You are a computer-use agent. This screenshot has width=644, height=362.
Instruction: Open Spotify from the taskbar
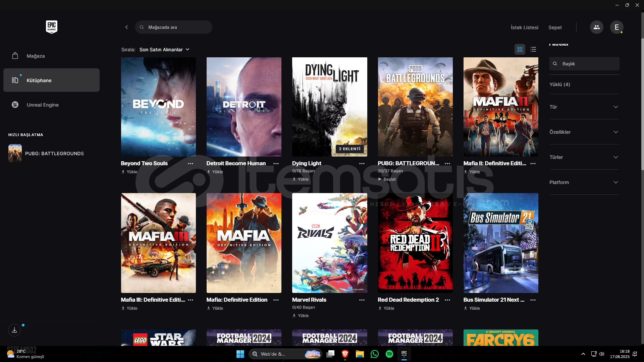coord(389,354)
